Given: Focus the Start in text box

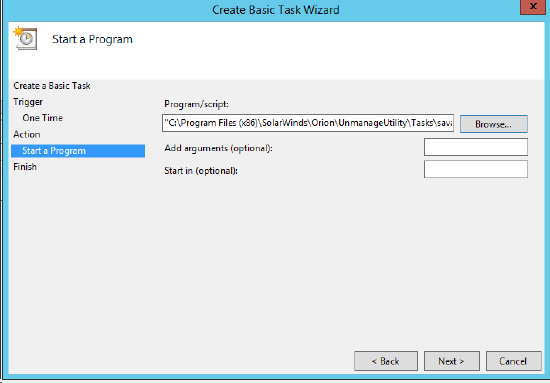Looking at the screenshot, I should click(x=476, y=169).
